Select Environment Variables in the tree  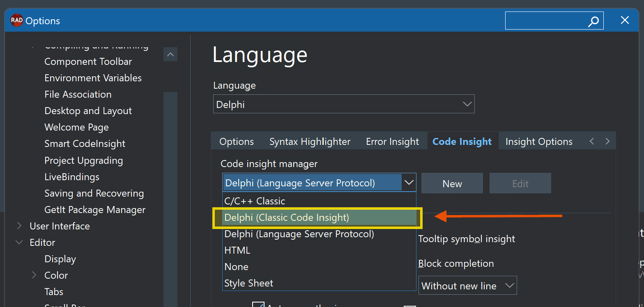click(x=93, y=78)
